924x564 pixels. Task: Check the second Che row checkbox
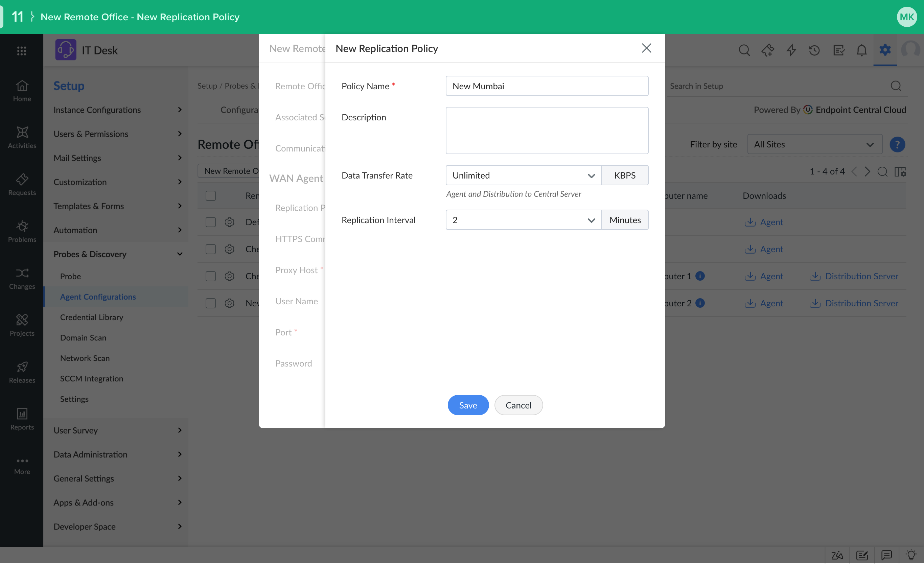coord(211,276)
